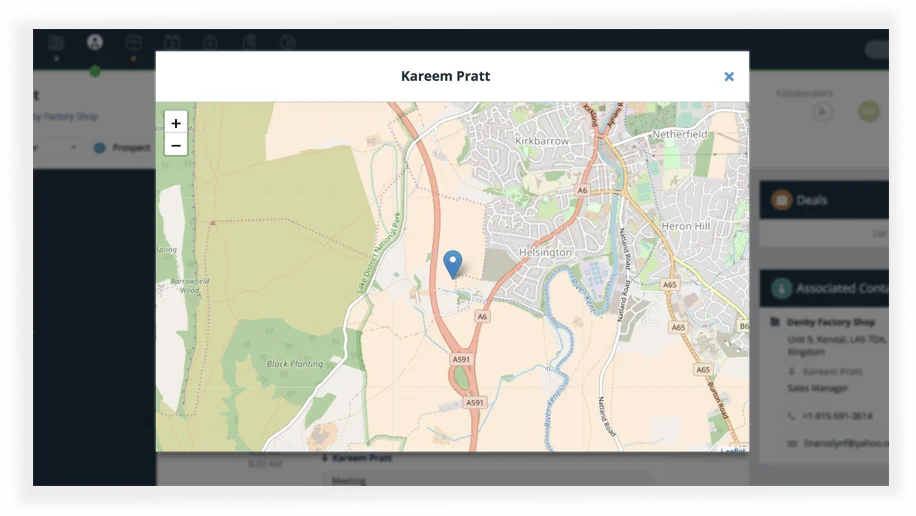Screen dimensions: 916x516
Task: Open the companies icon in top navigation
Action: tap(56, 42)
